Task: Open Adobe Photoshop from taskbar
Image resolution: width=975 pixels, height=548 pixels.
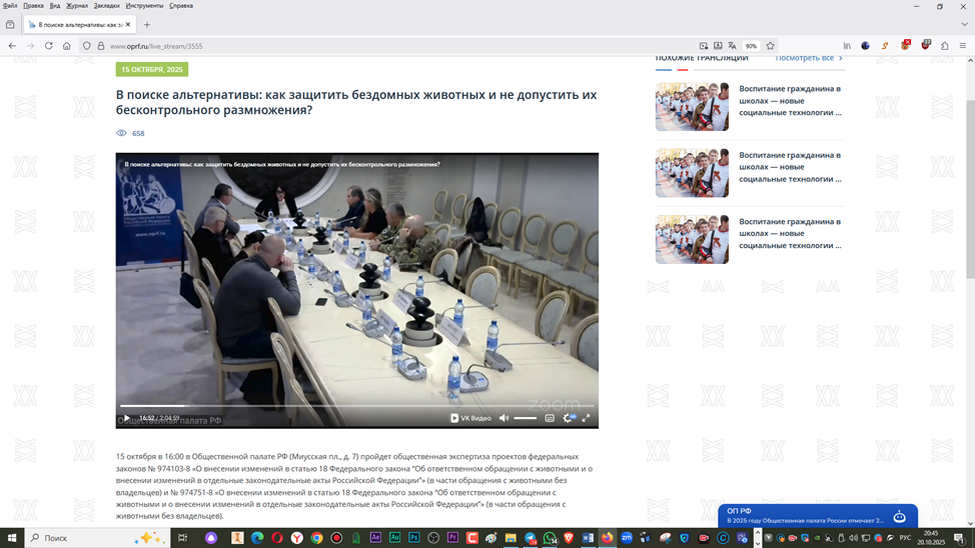Action: (x=414, y=537)
